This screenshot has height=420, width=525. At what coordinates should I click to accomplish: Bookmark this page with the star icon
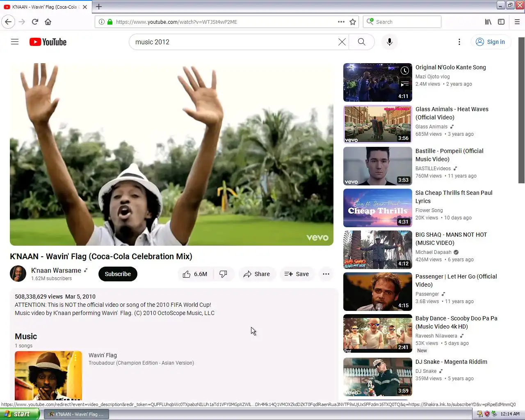353,22
